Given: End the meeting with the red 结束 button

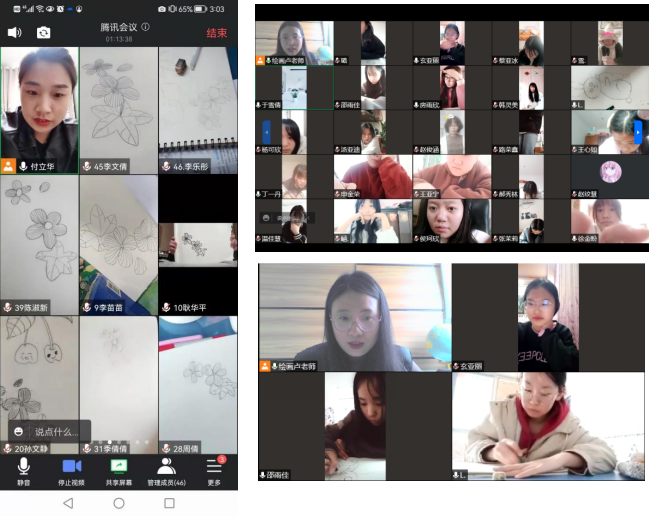Looking at the screenshot, I should point(216,32).
